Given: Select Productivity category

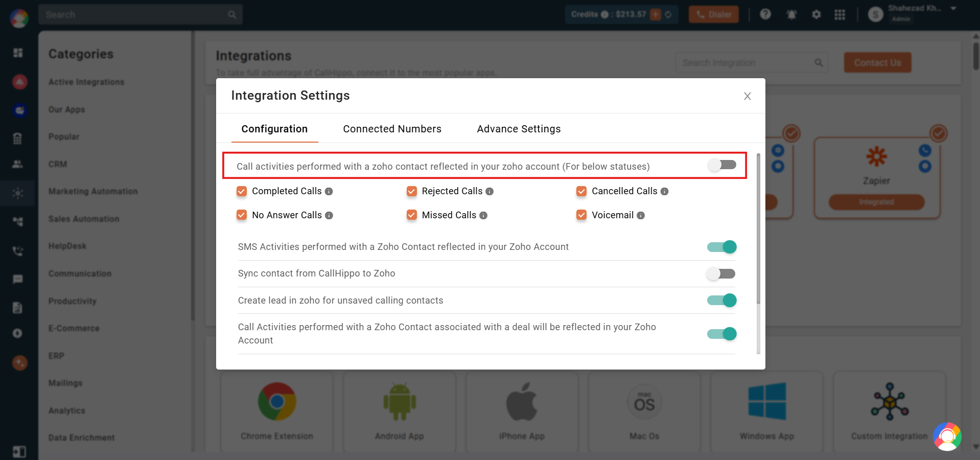Looking at the screenshot, I should pos(72,301).
